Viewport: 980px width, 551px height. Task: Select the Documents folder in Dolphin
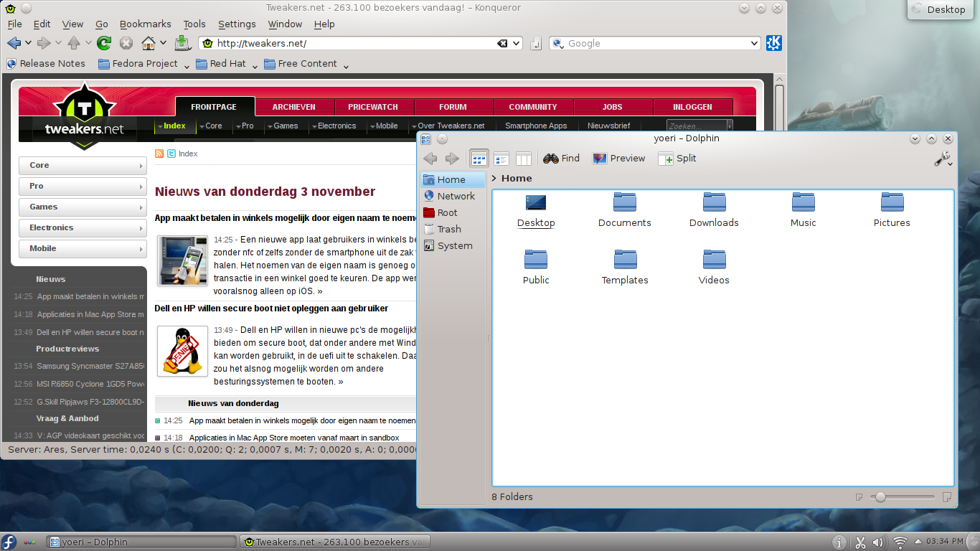(625, 211)
